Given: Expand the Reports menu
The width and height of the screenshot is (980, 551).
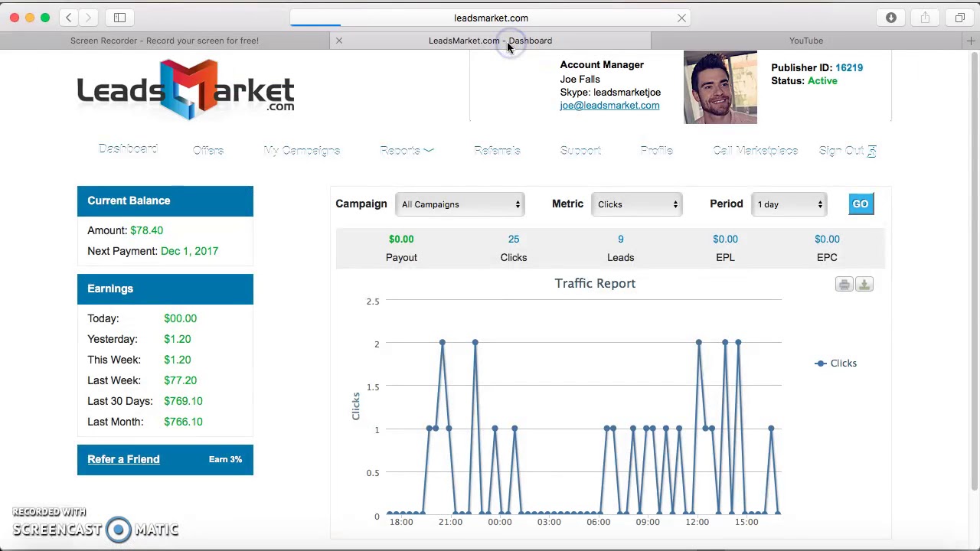Looking at the screenshot, I should click(x=407, y=151).
